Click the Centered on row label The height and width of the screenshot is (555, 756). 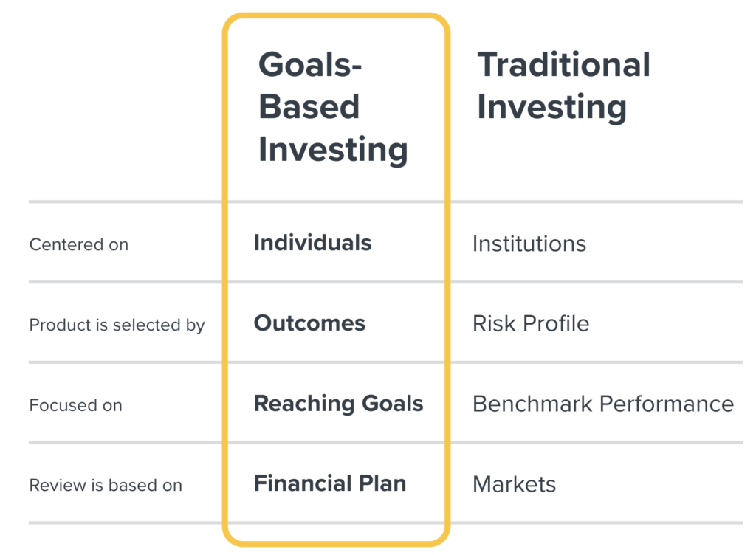coord(78,244)
